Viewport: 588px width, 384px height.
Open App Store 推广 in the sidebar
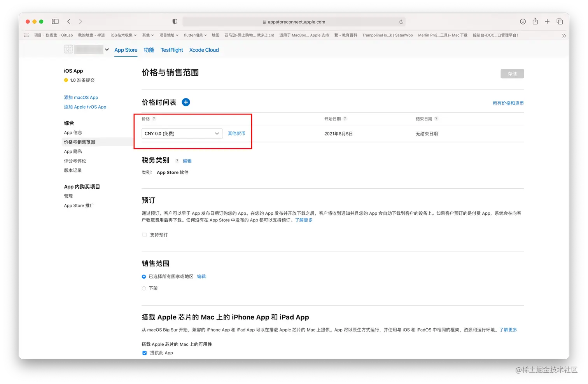coord(79,205)
